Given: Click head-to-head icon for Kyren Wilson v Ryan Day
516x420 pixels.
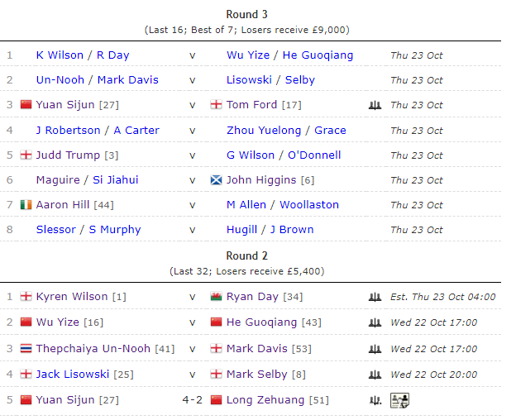Looking at the screenshot, I should (374, 297).
